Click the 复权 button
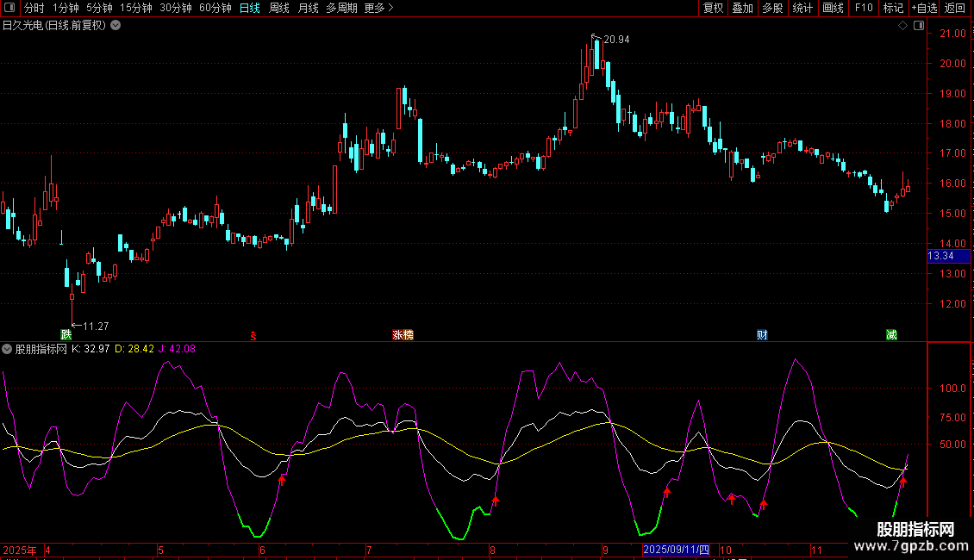This screenshot has width=974, height=560. (713, 8)
